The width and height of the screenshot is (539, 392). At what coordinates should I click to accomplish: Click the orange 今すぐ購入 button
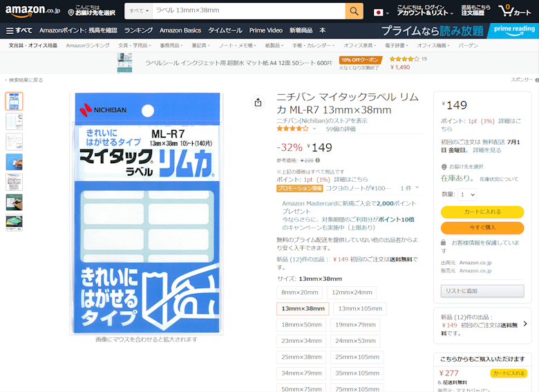[x=482, y=227]
